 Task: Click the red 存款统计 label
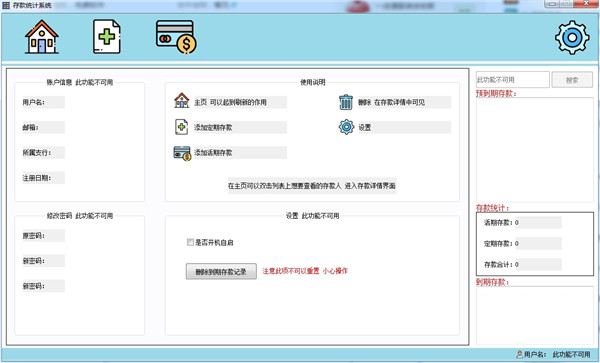pyautogui.click(x=492, y=208)
